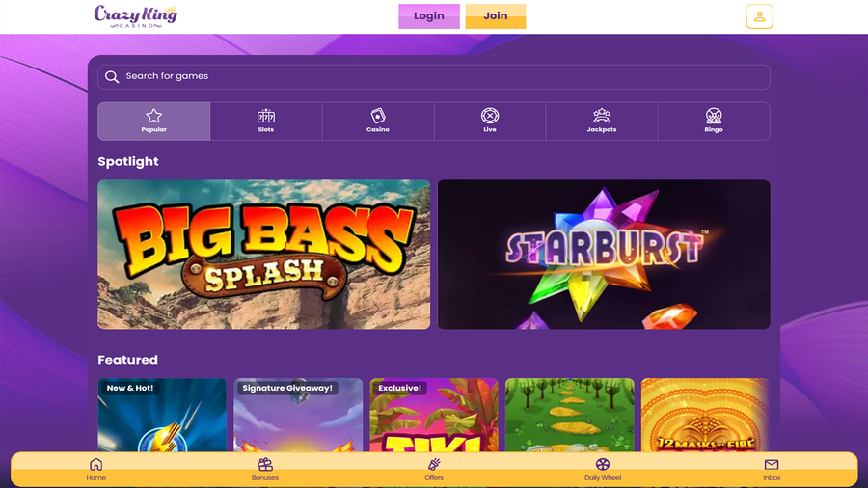This screenshot has height=488, width=868.
Task: Switch to the Bingo tab
Action: pyautogui.click(x=714, y=122)
